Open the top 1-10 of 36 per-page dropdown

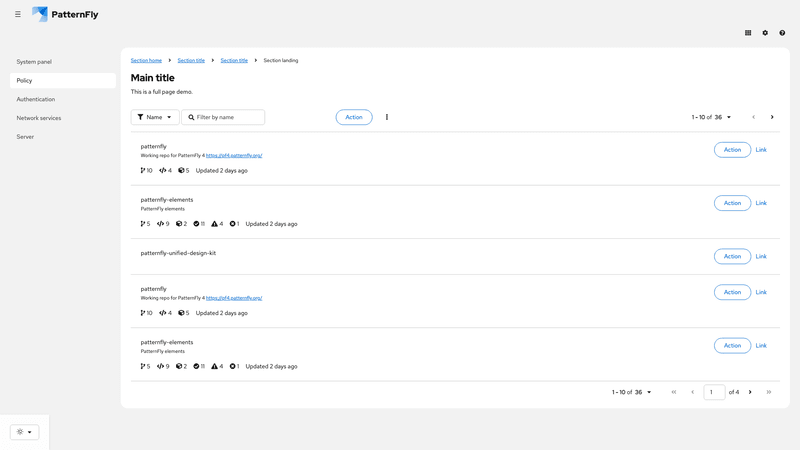(x=711, y=117)
